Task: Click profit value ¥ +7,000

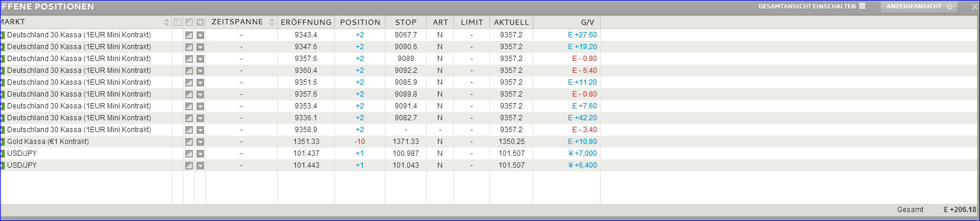Action: coord(582,153)
